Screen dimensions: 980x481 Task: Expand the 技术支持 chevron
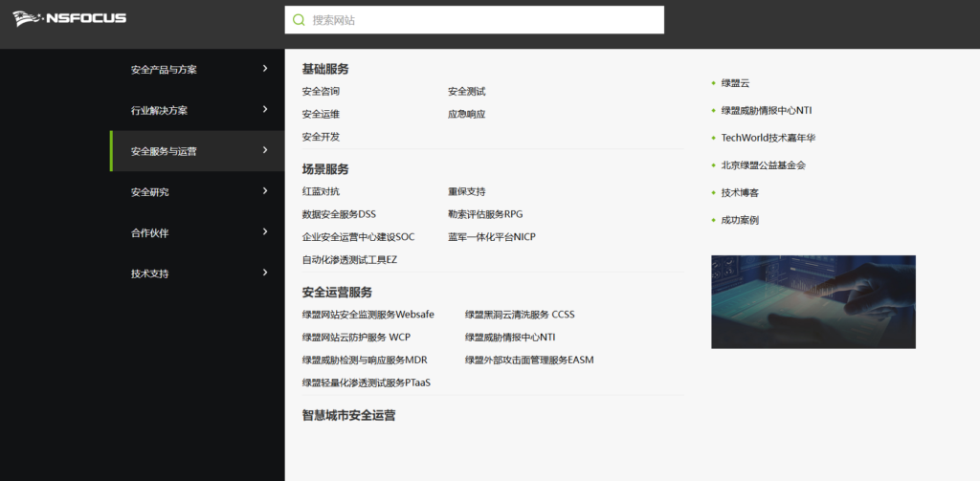coord(265,273)
